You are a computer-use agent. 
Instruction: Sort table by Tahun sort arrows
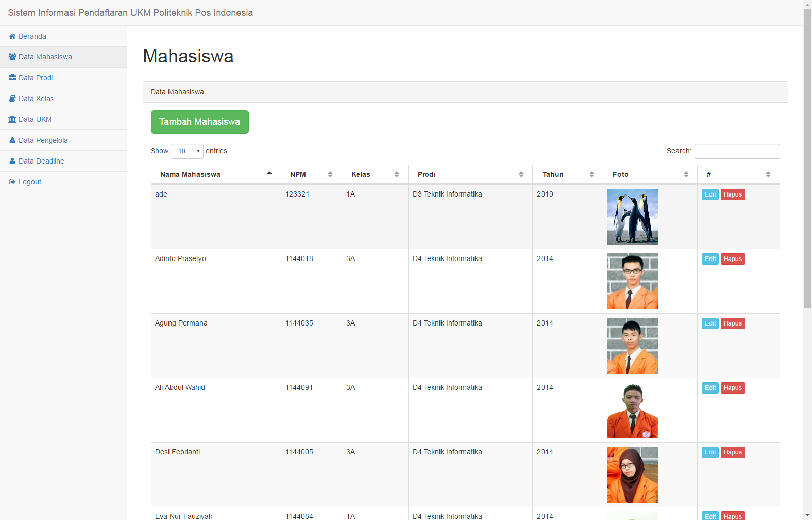pos(592,174)
